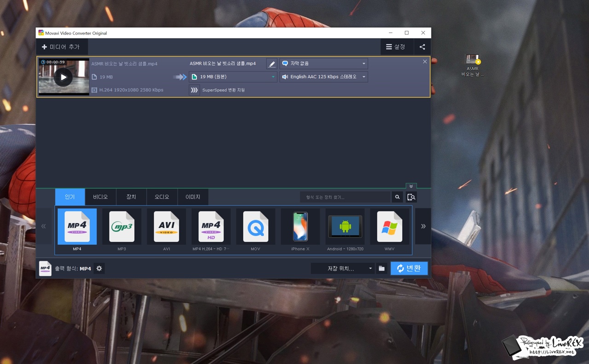Remove the ASMR file from the list

click(x=425, y=62)
